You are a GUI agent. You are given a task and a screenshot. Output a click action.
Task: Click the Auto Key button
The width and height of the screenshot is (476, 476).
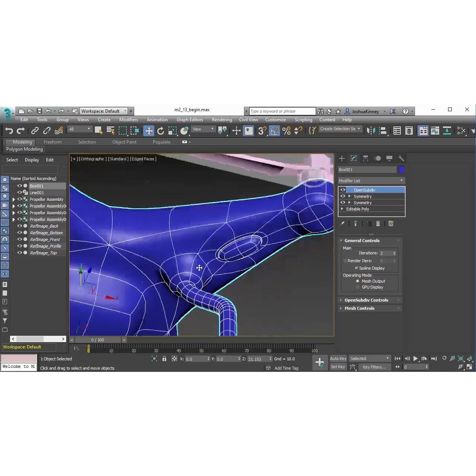[338, 358]
